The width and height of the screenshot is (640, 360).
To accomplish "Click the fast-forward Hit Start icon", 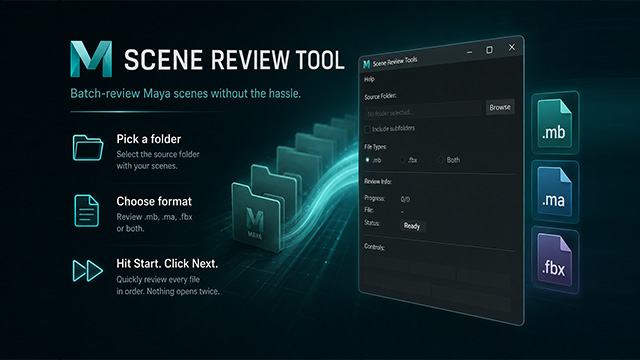I will [87, 271].
